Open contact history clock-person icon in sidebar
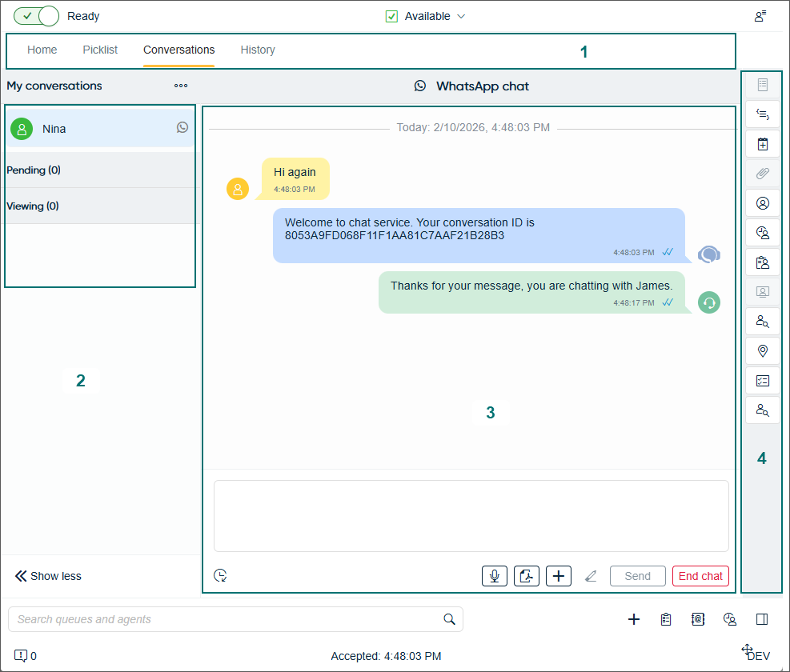This screenshot has height=672, width=790. pyautogui.click(x=763, y=233)
